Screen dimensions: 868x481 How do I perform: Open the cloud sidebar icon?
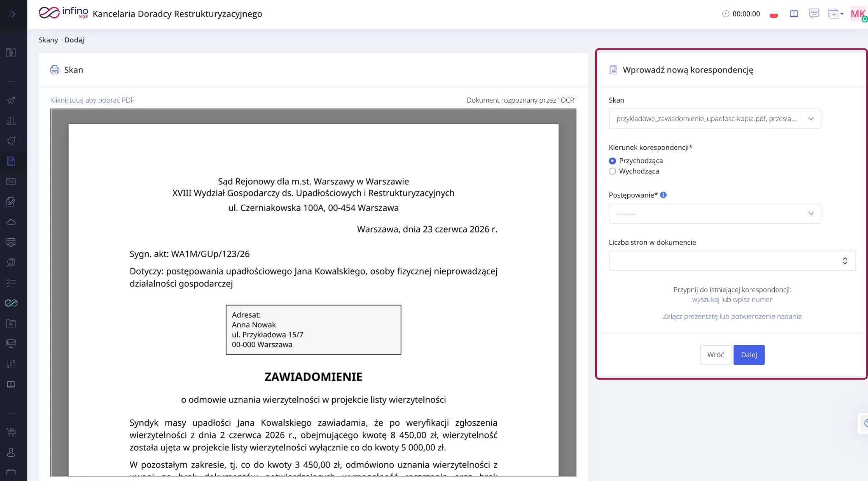pos(11,222)
